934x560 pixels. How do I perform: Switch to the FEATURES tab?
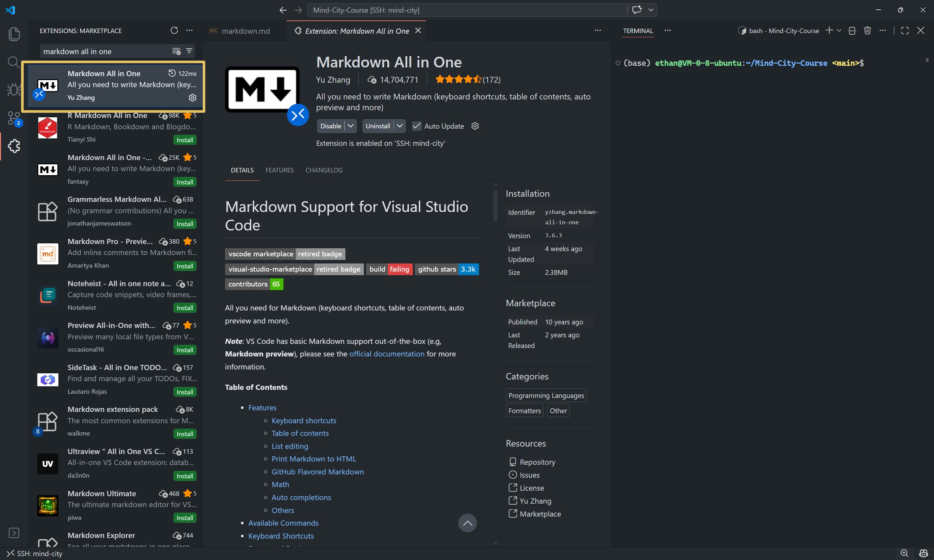tap(279, 170)
